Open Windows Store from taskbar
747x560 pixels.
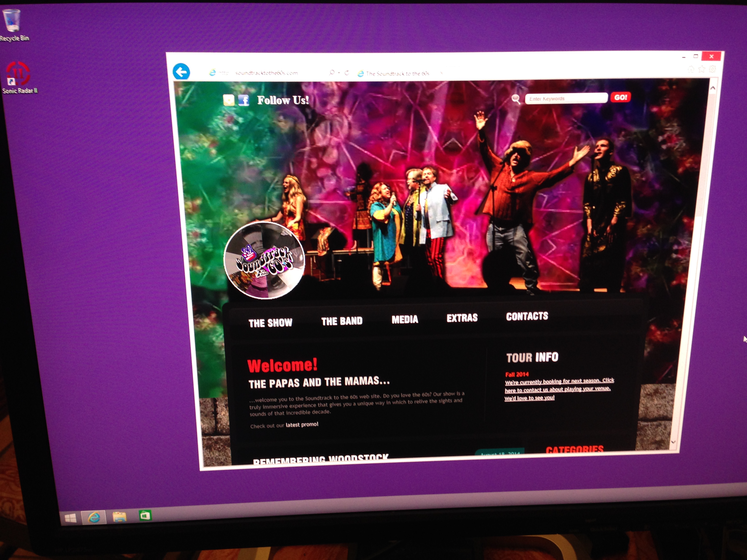pyautogui.click(x=145, y=515)
